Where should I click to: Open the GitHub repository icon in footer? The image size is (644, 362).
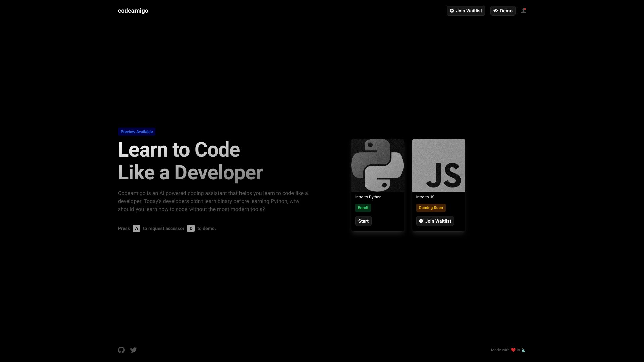(x=121, y=350)
